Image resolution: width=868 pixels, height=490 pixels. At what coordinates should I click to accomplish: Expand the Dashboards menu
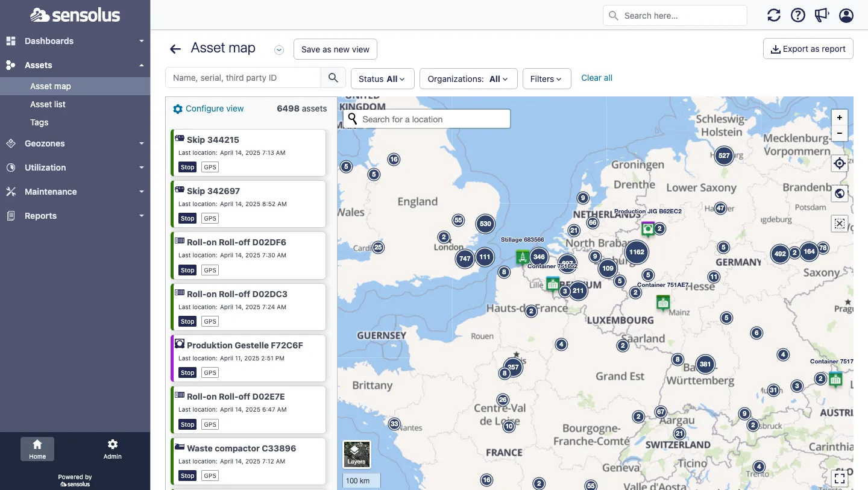click(x=75, y=41)
